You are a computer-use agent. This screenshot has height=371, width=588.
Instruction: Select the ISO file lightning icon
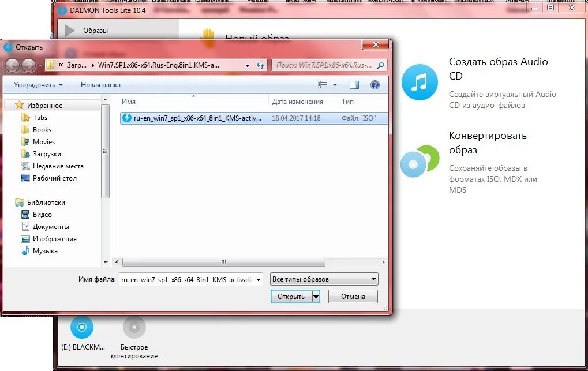tap(127, 118)
